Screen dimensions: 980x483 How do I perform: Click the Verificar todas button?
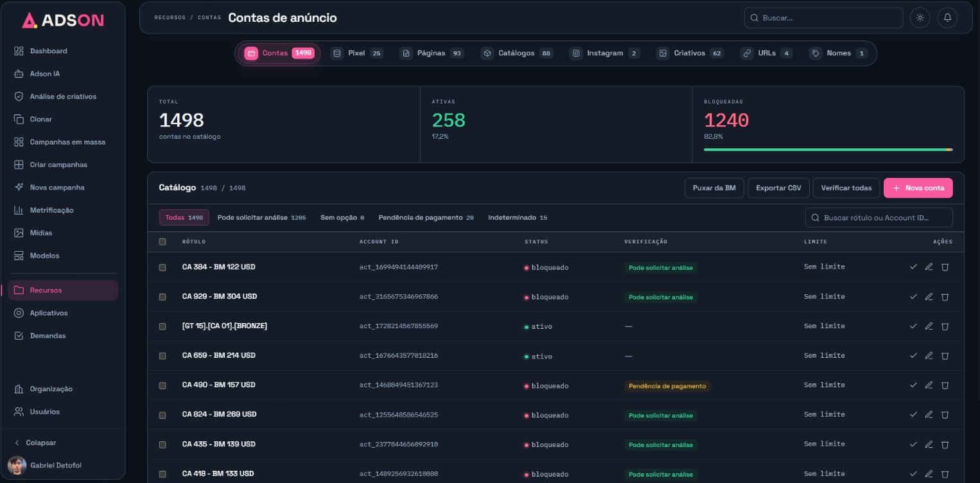point(846,188)
